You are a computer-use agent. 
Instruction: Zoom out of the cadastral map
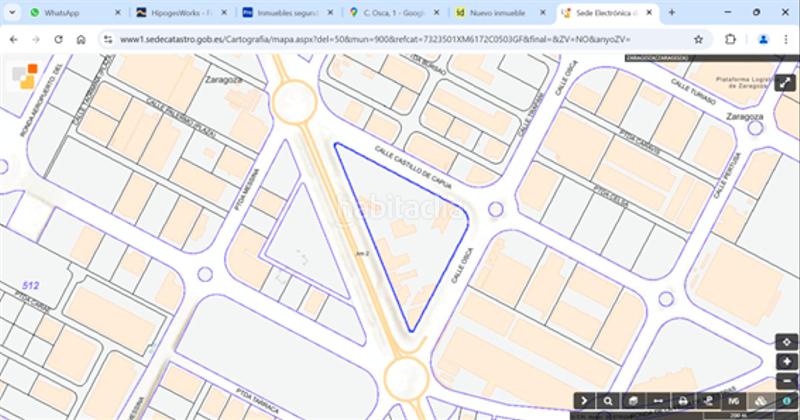pos(786,380)
